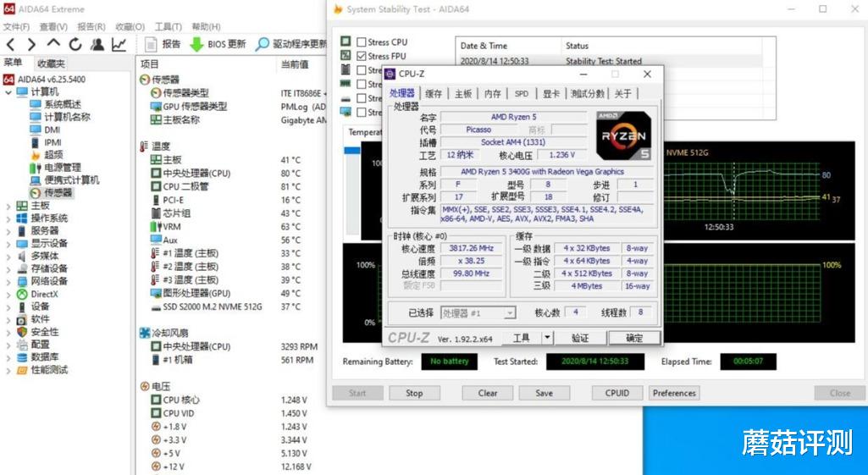Click AIDA64 Extreme title bar icon
This screenshot has width=868, height=475.
(8, 8)
